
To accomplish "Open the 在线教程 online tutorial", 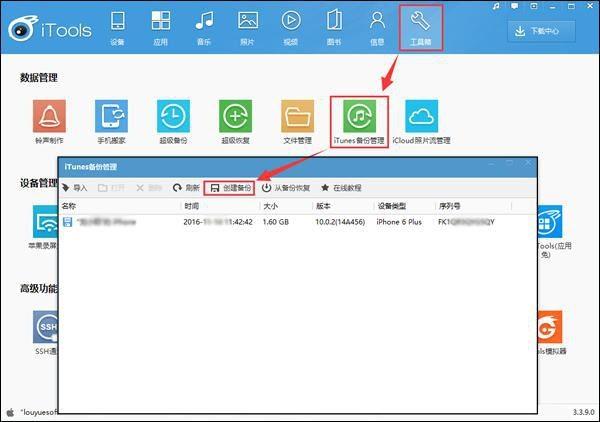I will pos(341,188).
